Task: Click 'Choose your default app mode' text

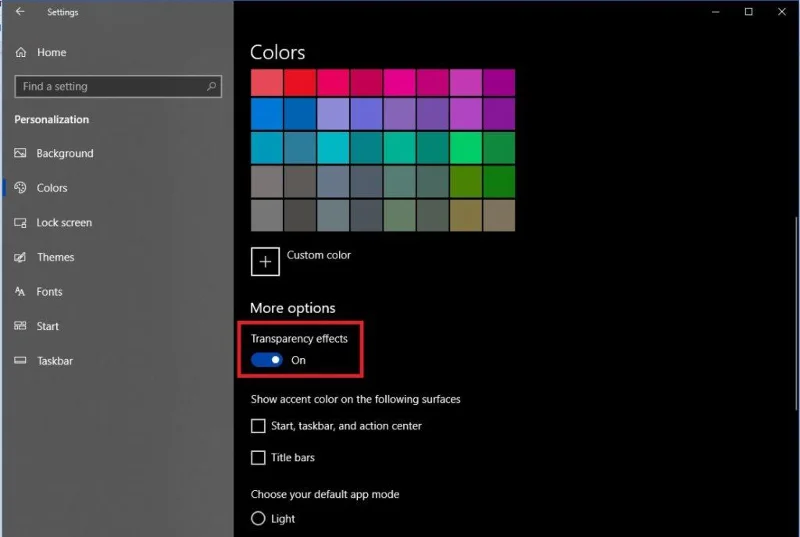Action: [325, 494]
